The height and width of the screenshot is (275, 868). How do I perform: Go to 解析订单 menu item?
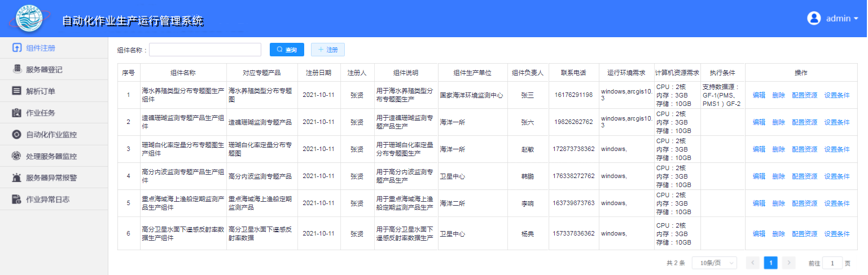[x=54, y=91]
